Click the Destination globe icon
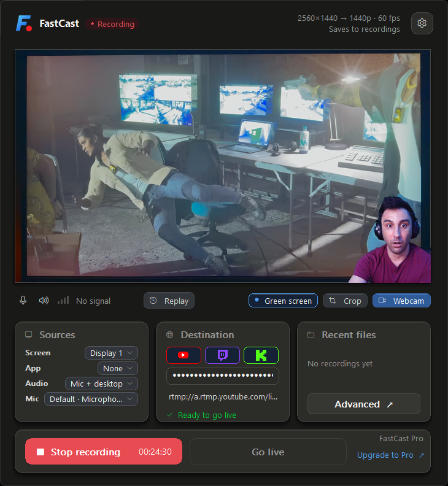The image size is (448, 486). (169, 335)
